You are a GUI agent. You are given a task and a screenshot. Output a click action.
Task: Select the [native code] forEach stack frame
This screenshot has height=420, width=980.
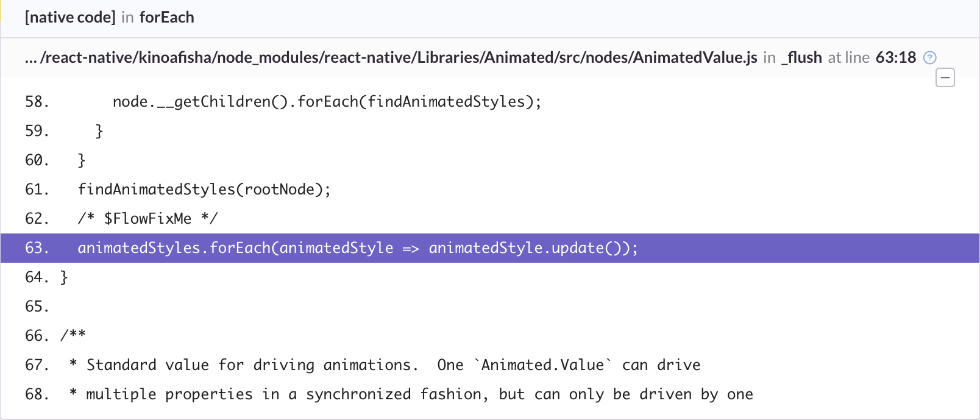tap(108, 17)
